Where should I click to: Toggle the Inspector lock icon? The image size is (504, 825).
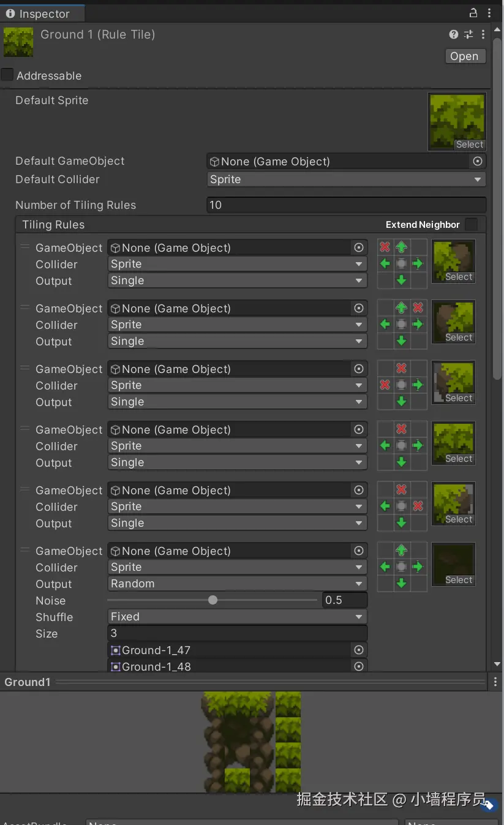473,13
